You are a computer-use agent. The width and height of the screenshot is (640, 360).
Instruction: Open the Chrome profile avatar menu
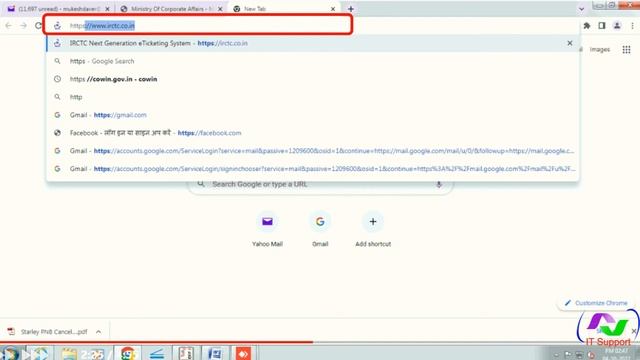[x=617, y=26]
